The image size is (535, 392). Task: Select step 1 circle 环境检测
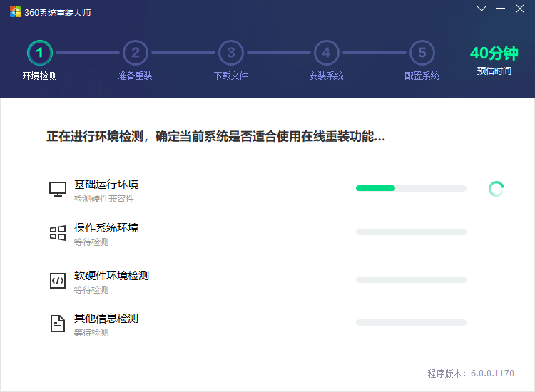(x=40, y=53)
